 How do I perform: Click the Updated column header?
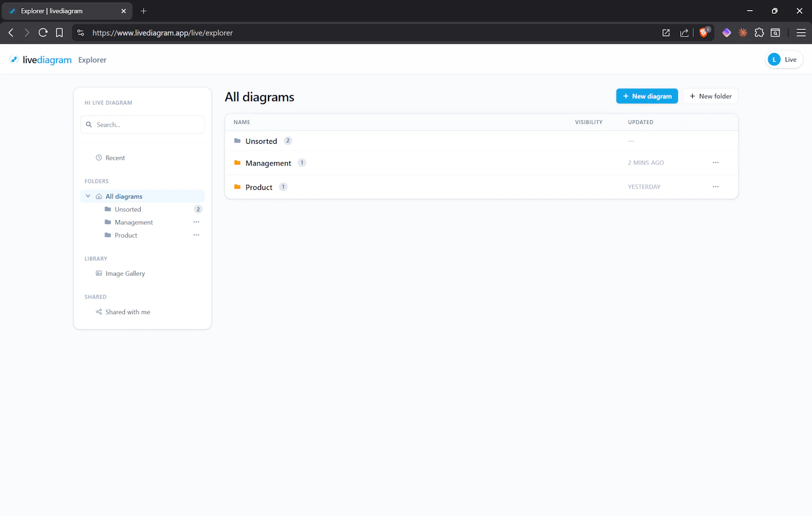click(640, 122)
